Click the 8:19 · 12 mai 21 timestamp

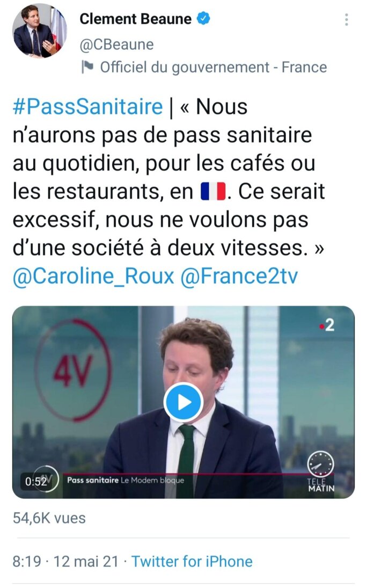65,561
